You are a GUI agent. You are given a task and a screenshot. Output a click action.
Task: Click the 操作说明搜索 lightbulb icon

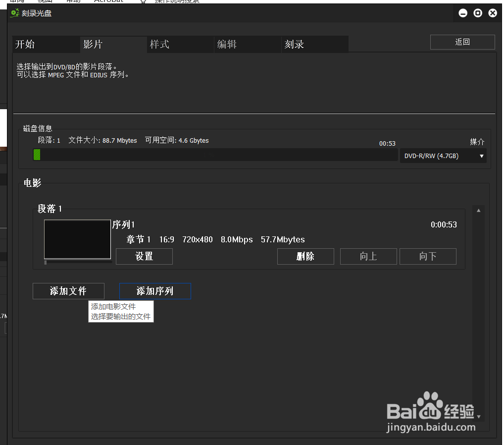pos(142,1)
